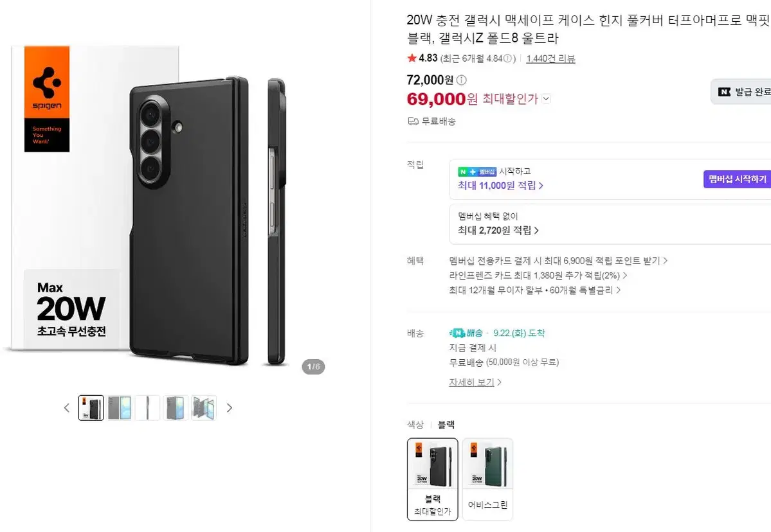Screen dimensions: 771x532
Task: Click the 멤버십 시작하기 button
Action: 738,179
